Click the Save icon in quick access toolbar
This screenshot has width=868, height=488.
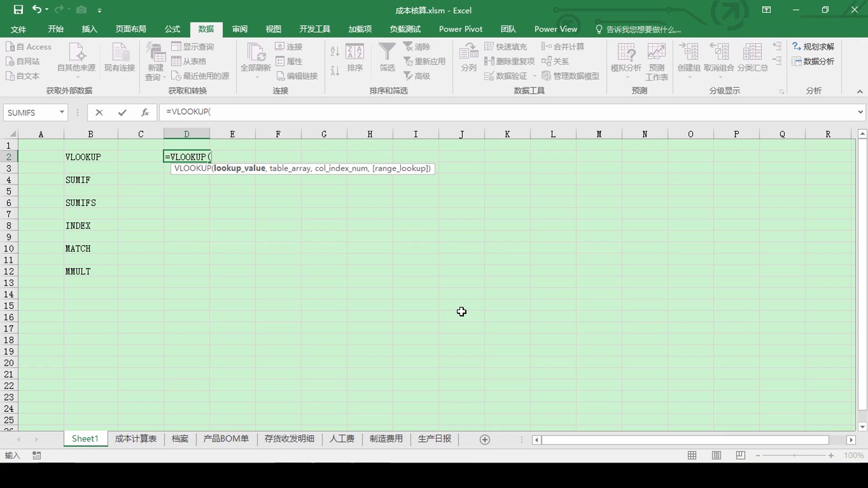pyautogui.click(x=18, y=9)
